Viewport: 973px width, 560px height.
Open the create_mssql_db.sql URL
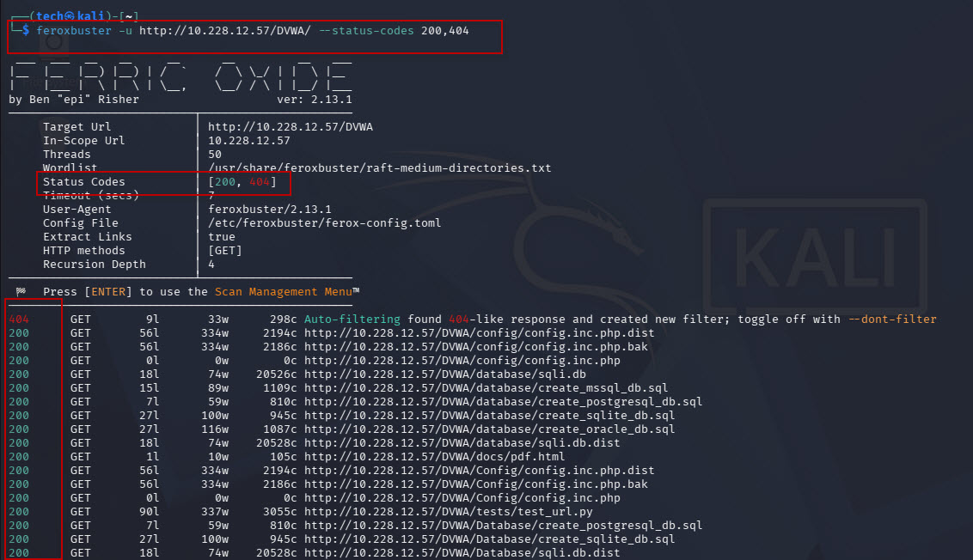[x=486, y=387]
